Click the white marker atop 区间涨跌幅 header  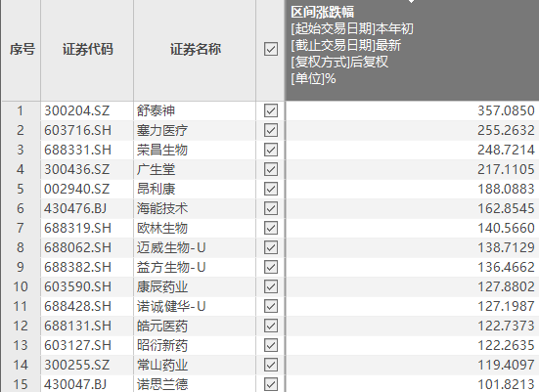[x=411, y=1]
